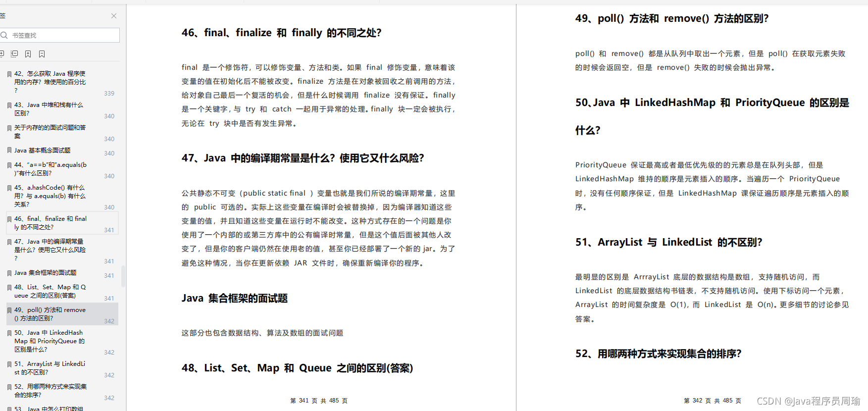The height and width of the screenshot is (411, 868).
Task: Jump to bookmark 关于内存的的面试问题和答案
Action: tap(62, 132)
